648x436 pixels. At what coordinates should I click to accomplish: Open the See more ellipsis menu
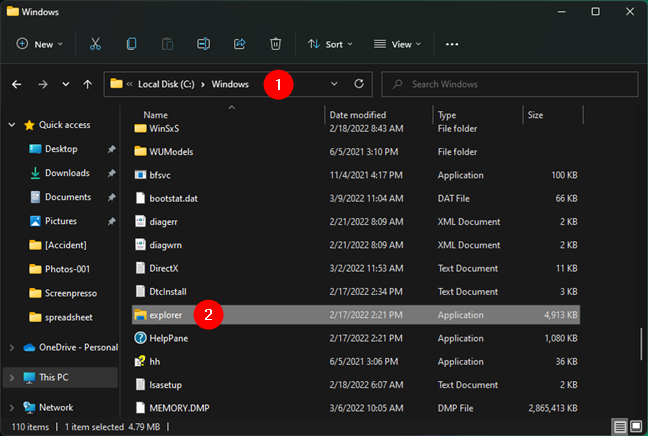452,44
